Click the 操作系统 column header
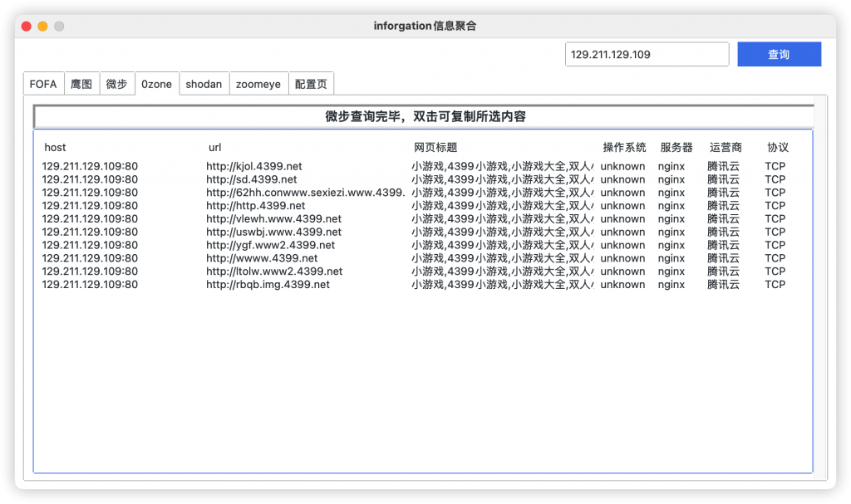Image resolution: width=851 pixels, height=504 pixels. click(622, 147)
